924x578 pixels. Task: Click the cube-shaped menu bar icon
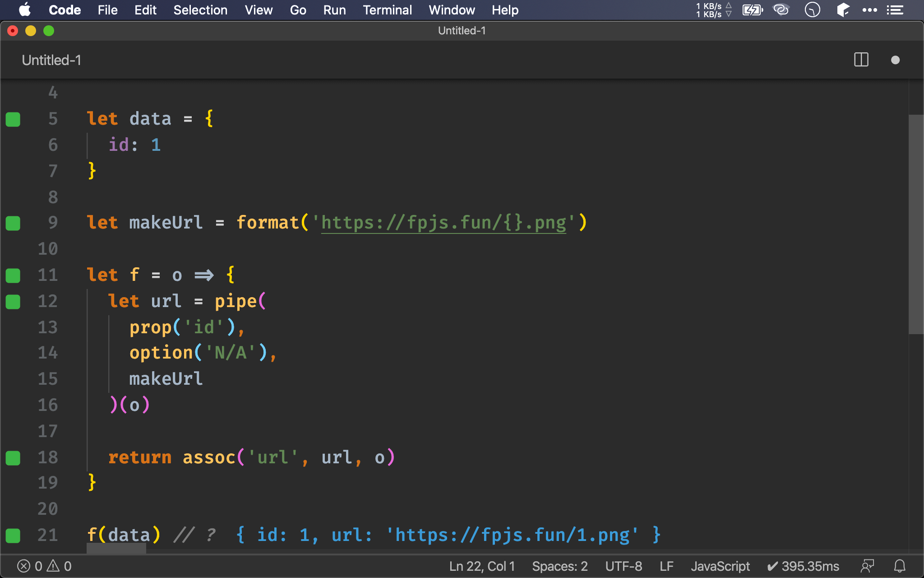pos(842,10)
